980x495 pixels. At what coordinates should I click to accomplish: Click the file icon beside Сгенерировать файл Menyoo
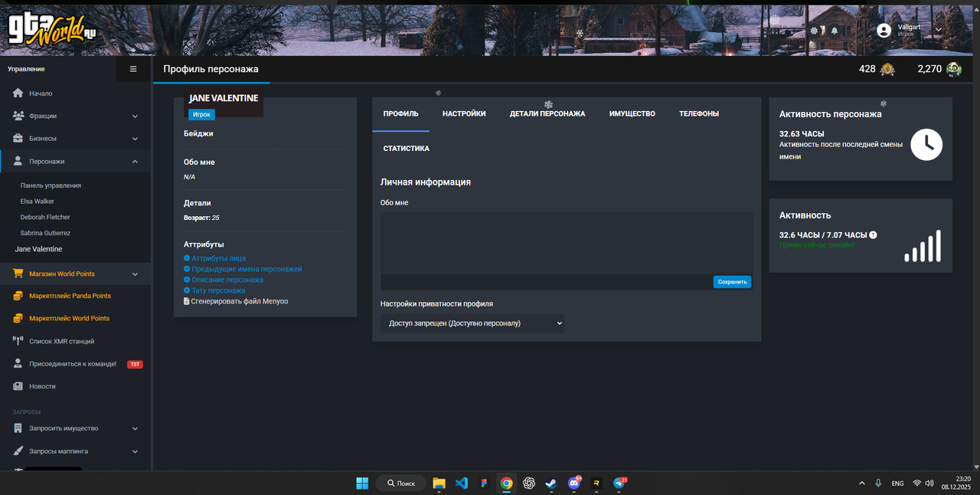(187, 302)
